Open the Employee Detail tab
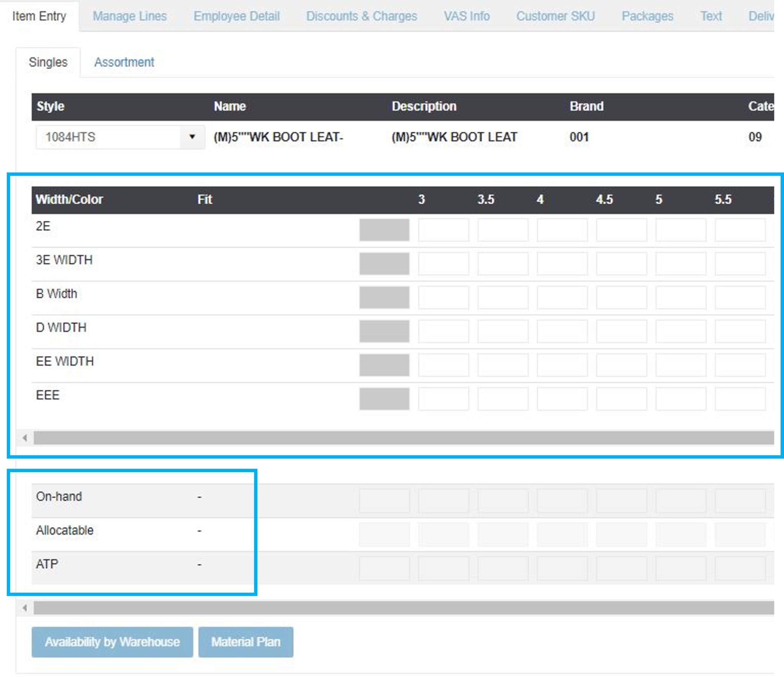Image resolution: width=784 pixels, height=677 pixels. point(237,16)
